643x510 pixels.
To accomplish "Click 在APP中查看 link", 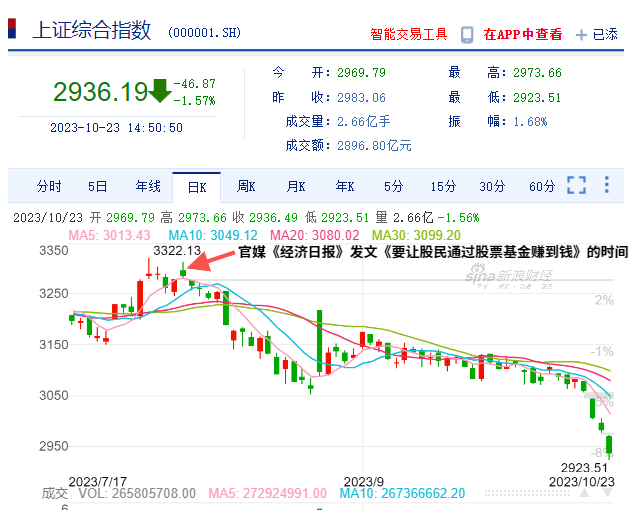I will pos(522,34).
